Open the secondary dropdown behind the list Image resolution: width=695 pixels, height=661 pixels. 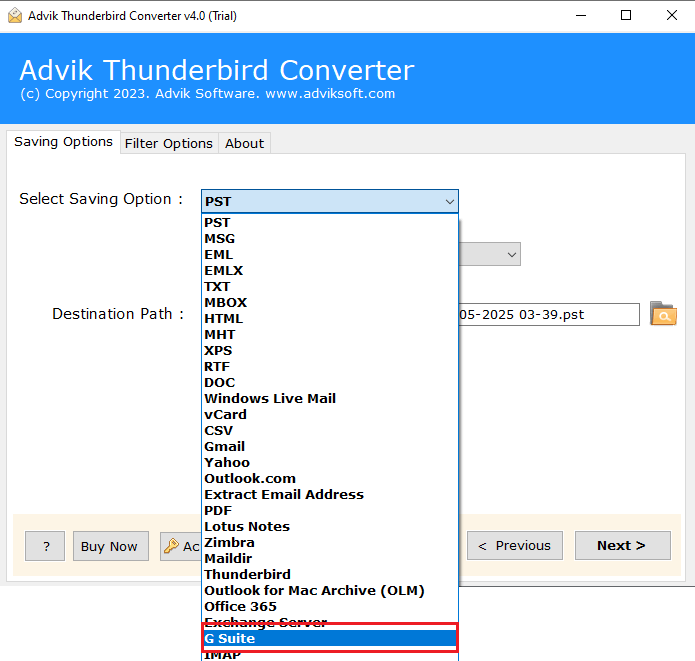pyautogui.click(x=511, y=254)
